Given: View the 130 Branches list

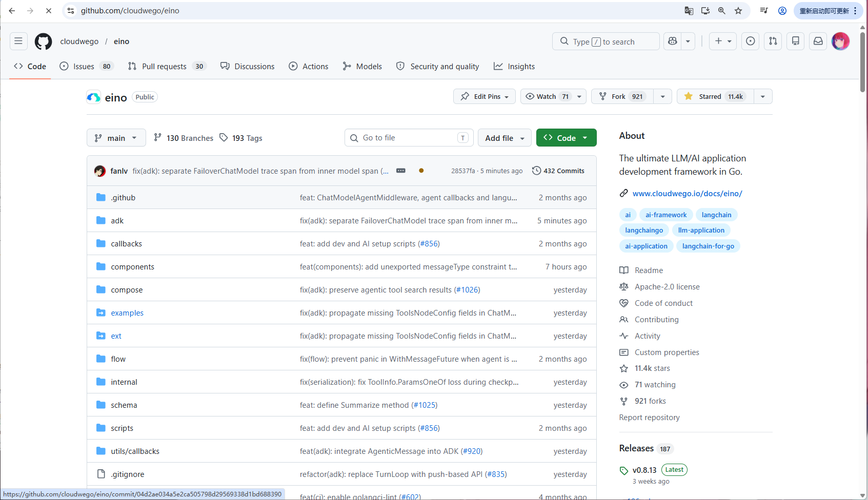Looking at the screenshot, I should pyautogui.click(x=184, y=138).
